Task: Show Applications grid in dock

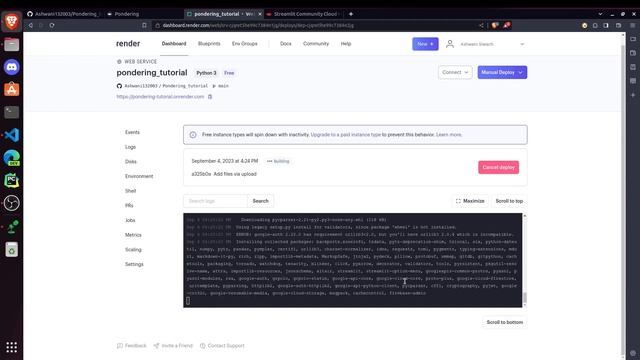Action: click(x=11, y=347)
